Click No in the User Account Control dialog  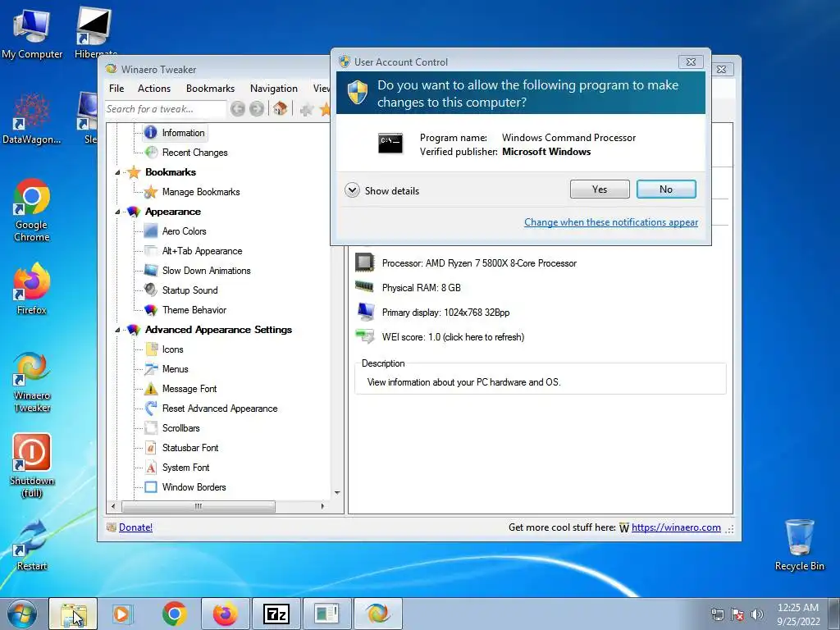666,189
